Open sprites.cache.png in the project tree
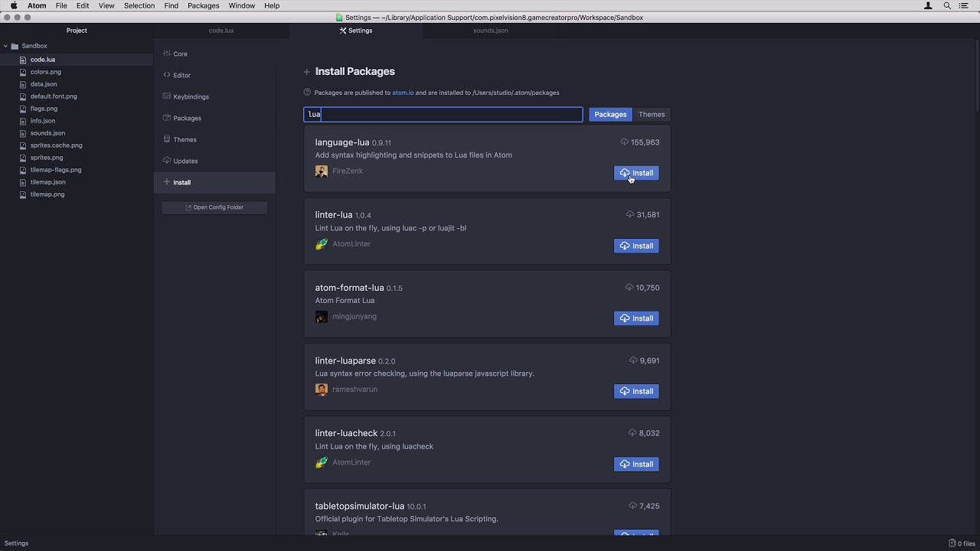 [x=57, y=145]
